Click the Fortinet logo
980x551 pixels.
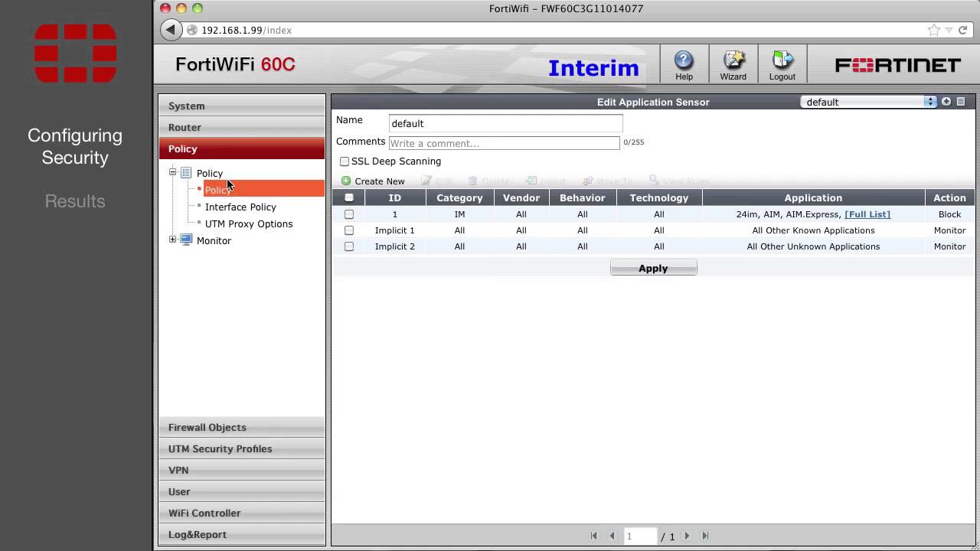[x=897, y=65]
